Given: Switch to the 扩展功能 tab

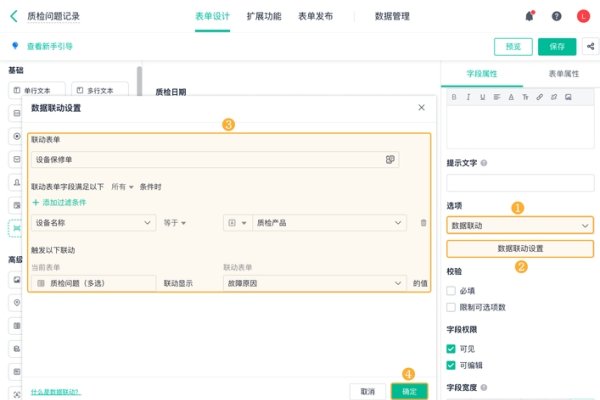Looking at the screenshot, I should coord(264,16).
